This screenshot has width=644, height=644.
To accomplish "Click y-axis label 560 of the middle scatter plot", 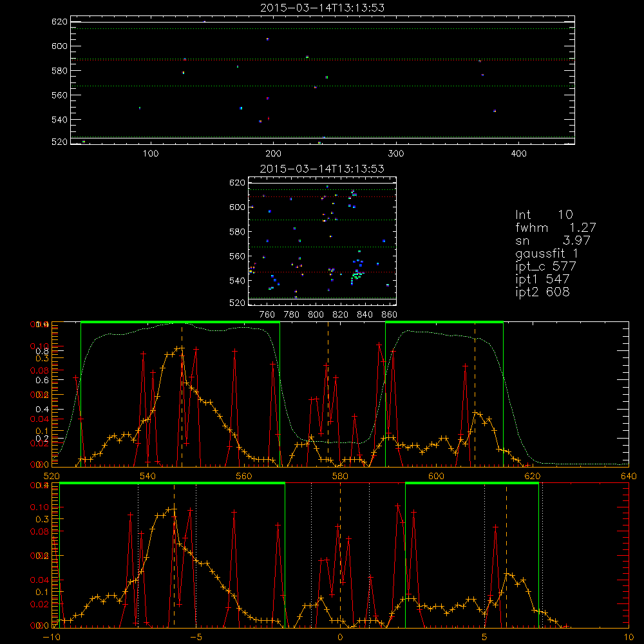I will (x=237, y=256).
